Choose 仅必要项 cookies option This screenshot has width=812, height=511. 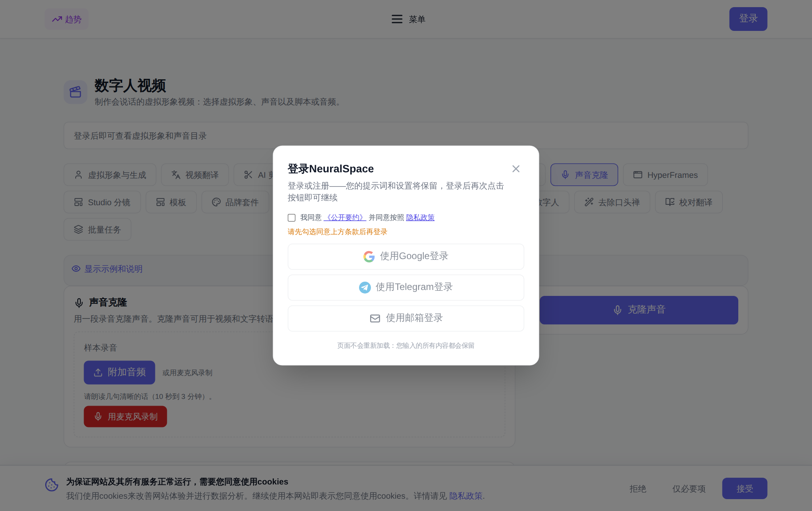[689, 488]
